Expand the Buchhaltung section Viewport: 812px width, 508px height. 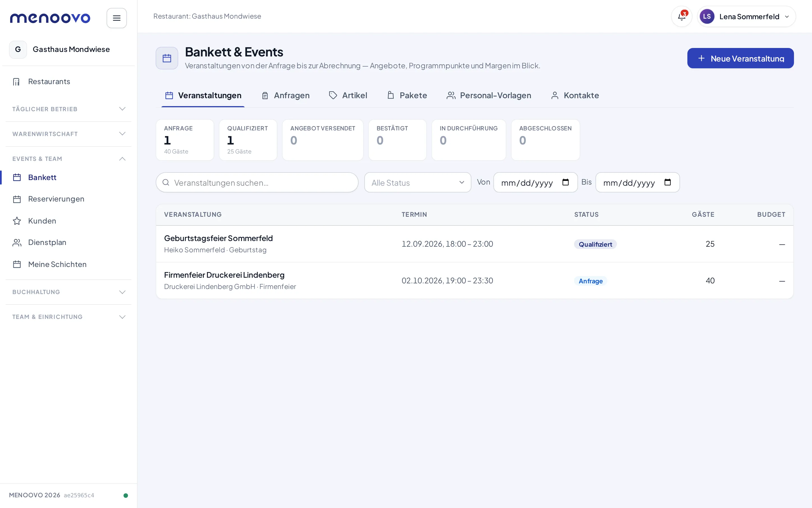(69, 292)
